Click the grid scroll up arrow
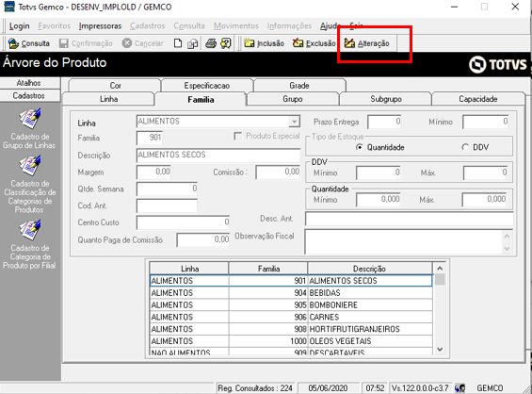The image size is (532, 394). point(440,269)
